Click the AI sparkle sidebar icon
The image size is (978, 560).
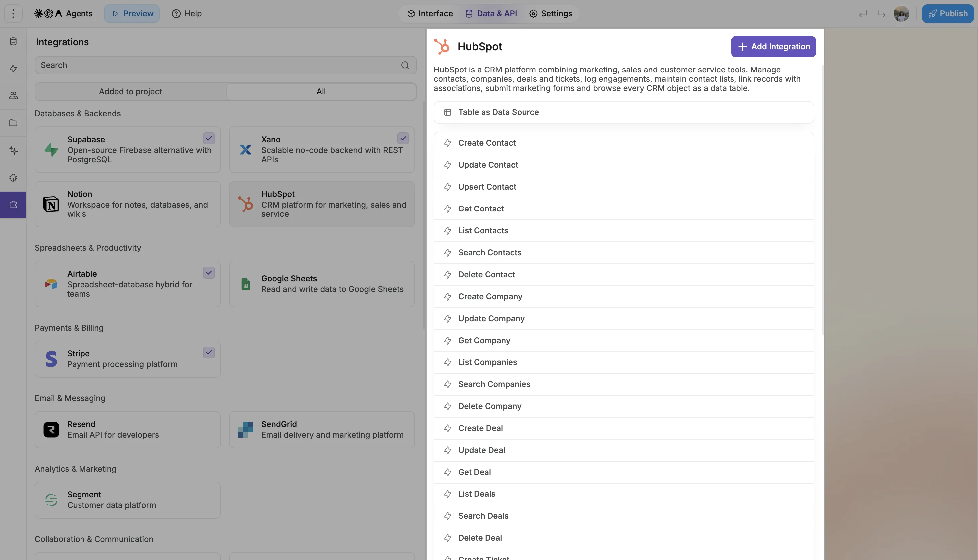[13, 150]
